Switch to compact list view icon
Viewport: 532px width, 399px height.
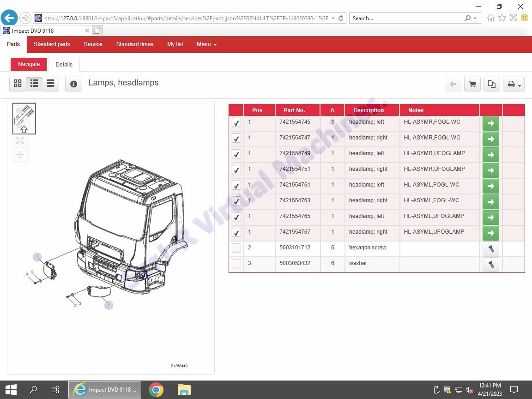[x=50, y=84]
